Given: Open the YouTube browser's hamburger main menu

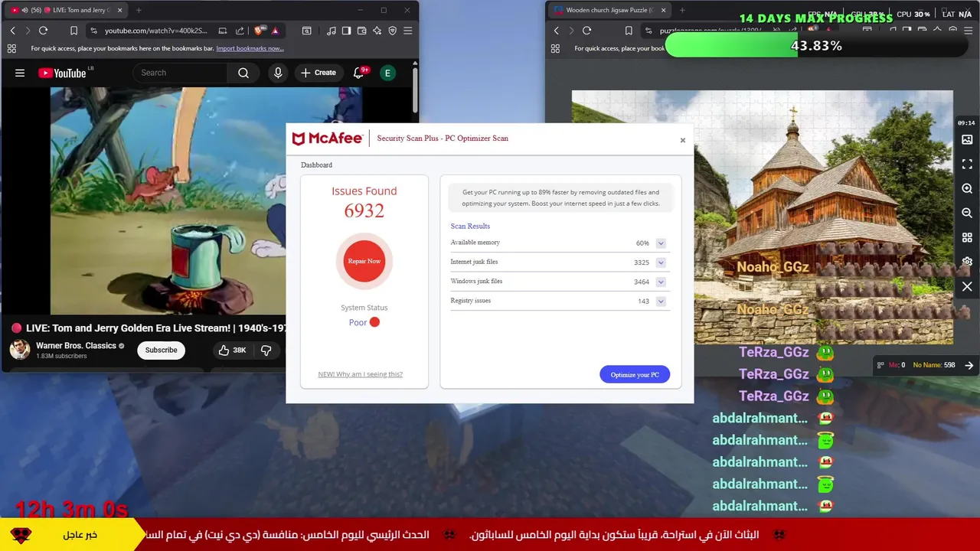Looking at the screenshot, I should pyautogui.click(x=407, y=31).
